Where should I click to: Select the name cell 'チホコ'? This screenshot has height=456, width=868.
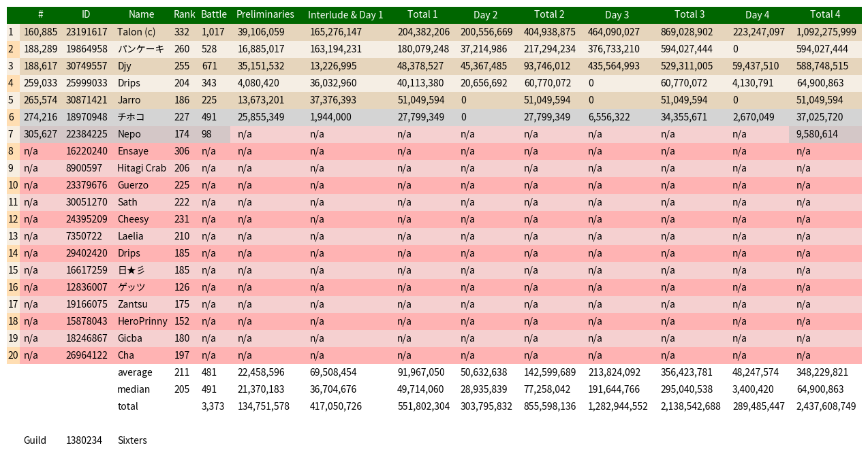[x=131, y=117]
